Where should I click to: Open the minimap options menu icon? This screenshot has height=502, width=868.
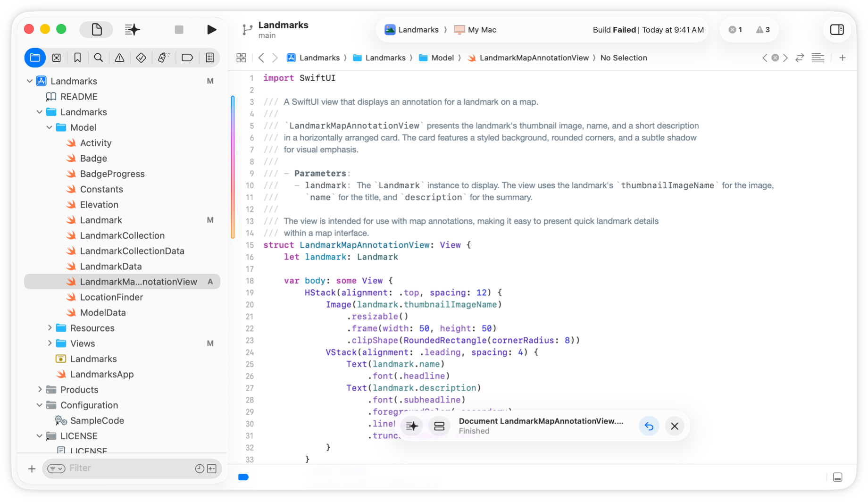point(818,58)
